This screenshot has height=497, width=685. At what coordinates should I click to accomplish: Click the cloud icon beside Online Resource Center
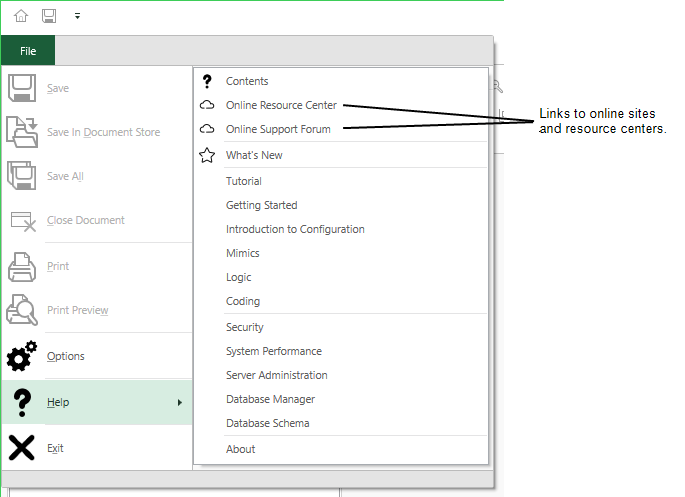[207, 105]
